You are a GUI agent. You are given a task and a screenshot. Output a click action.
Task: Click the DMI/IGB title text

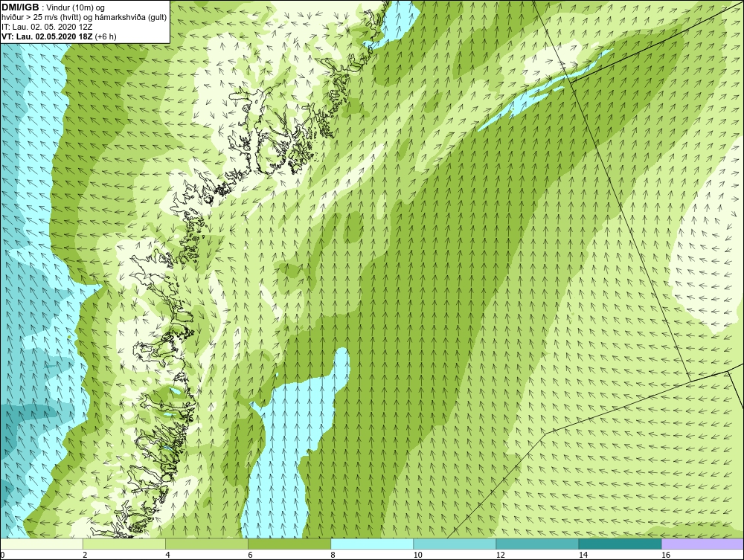[20, 7]
